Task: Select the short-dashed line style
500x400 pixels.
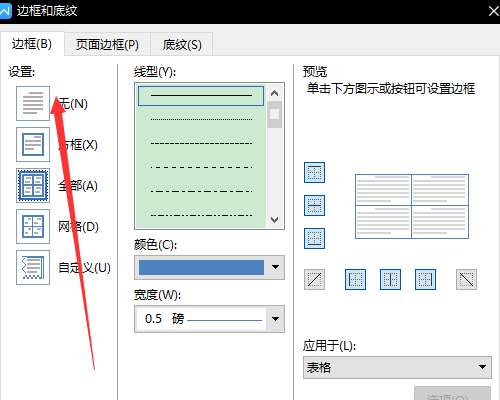Action: tap(201, 143)
